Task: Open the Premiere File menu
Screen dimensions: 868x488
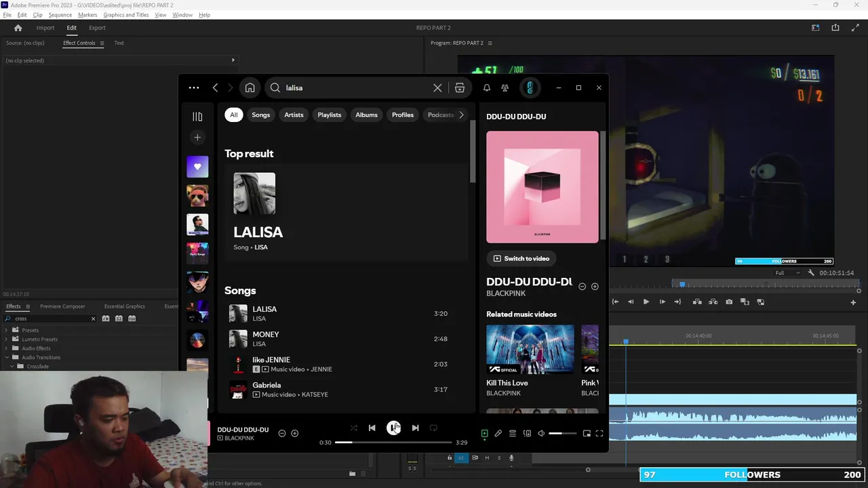Action: pyautogui.click(x=7, y=15)
